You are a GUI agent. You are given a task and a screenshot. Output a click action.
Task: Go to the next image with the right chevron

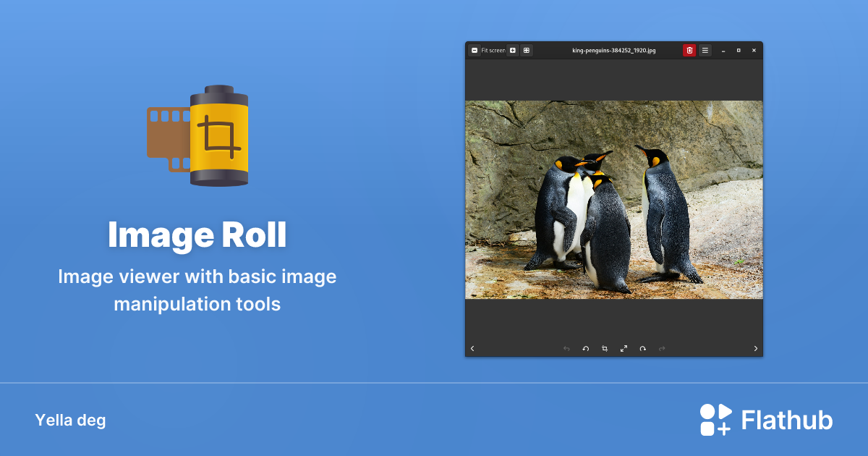coord(755,348)
